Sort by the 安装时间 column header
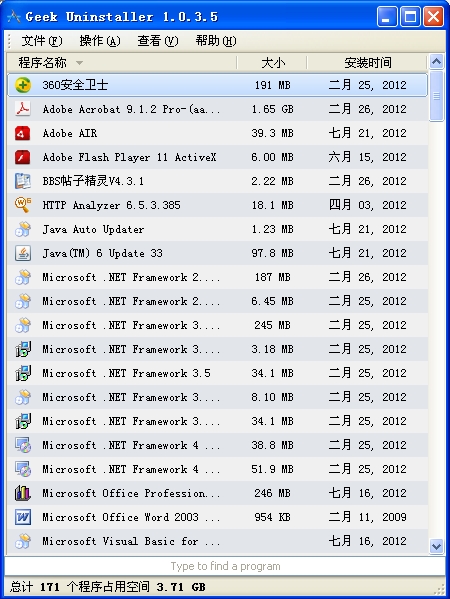 coord(367,63)
